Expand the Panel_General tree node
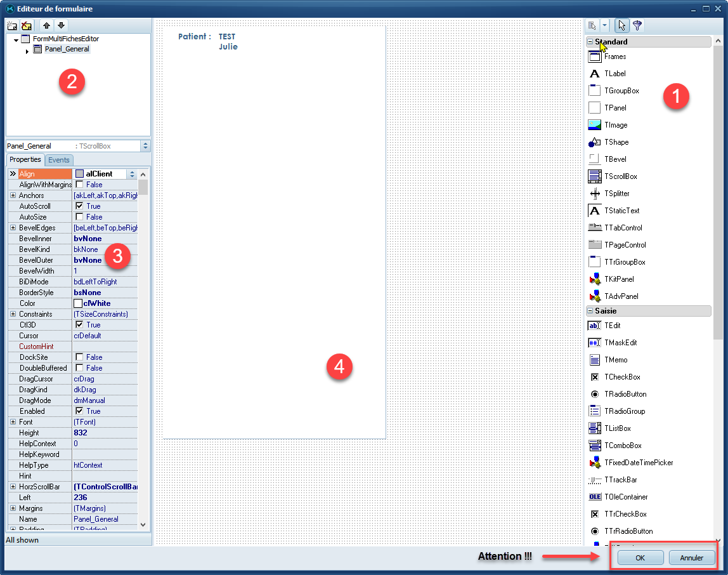Image resolution: width=728 pixels, height=575 pixels. [27, 51]
